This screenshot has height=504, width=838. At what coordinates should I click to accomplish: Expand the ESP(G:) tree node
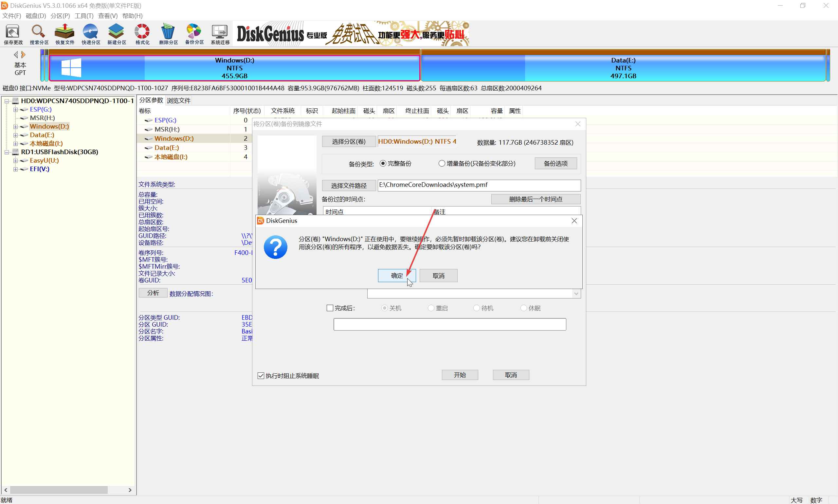pos(15,109)
